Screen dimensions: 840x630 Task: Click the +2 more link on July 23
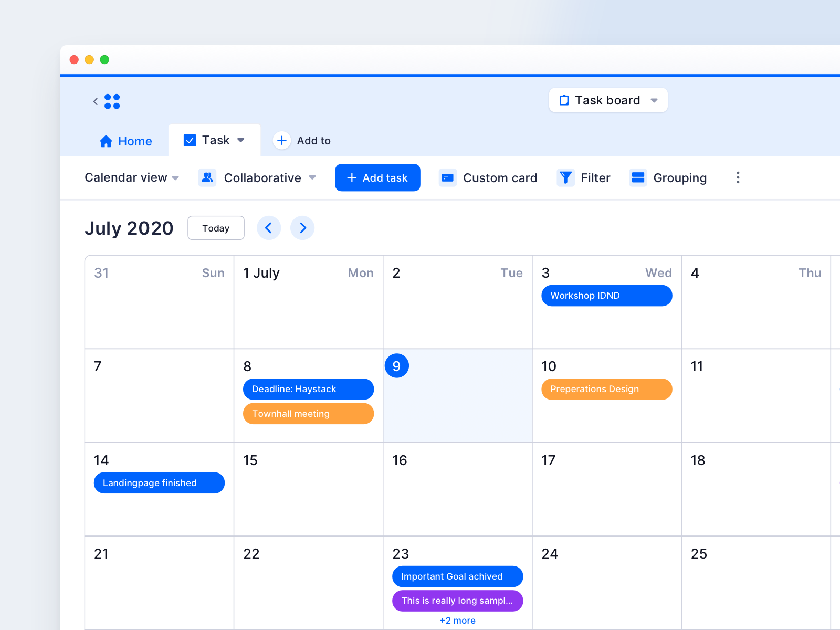point(457,620)
